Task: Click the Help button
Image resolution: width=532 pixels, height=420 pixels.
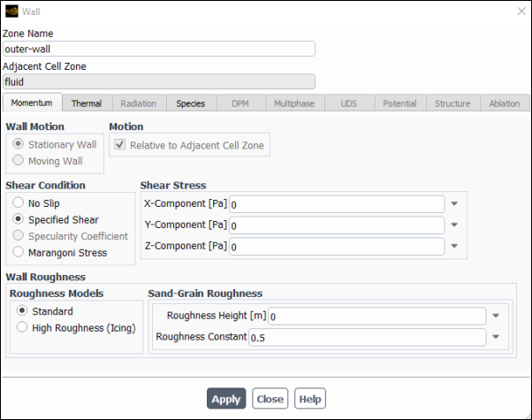Action: (x=310, y=399)
